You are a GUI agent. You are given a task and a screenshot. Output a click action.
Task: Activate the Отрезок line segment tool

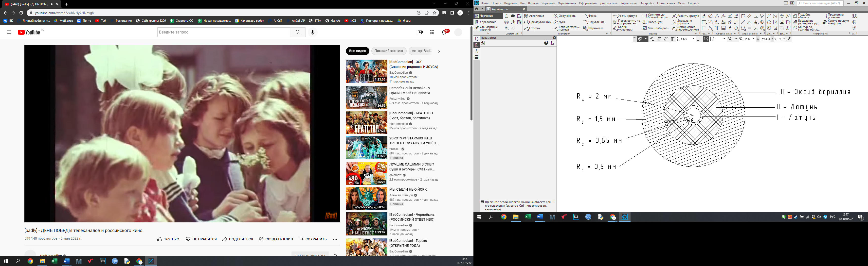tap(532, 28)
